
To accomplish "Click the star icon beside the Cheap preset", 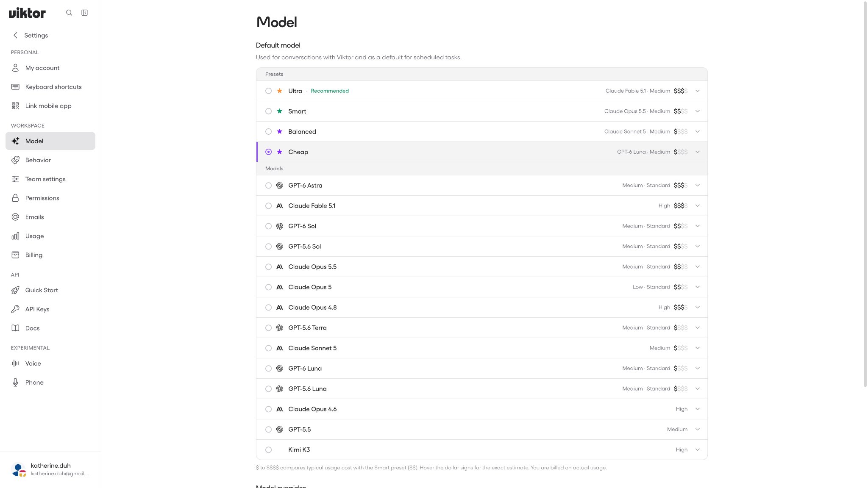I will (280, 152).
